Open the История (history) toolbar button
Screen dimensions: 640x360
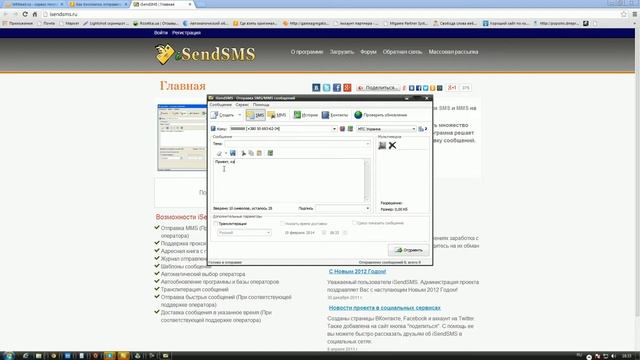coord(305,115)
